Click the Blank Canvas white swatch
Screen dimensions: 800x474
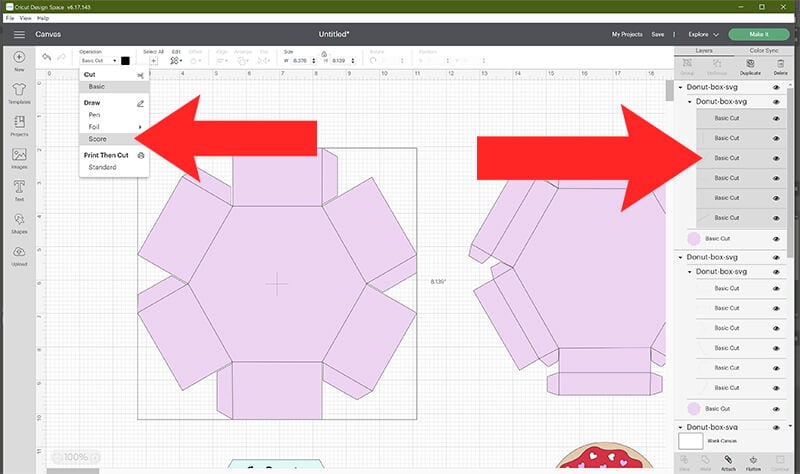(x=691, y=441)
